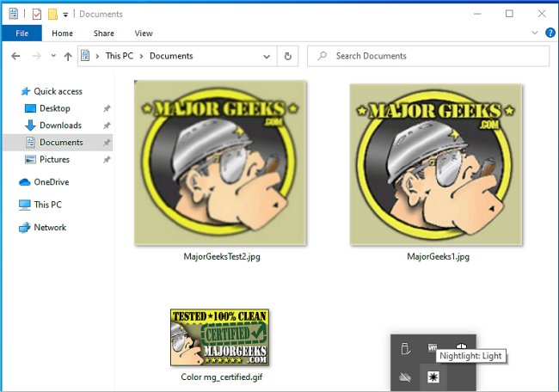Screen dimensions: 559x392
Task: Select Downloads in Quick access
Action: pyautogui.click(x=59, y=126)
